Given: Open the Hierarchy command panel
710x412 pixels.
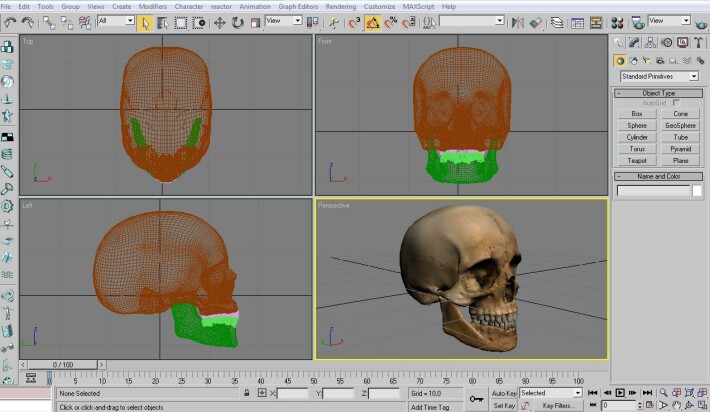Looking at the screenshot, I should click(651, 43).
